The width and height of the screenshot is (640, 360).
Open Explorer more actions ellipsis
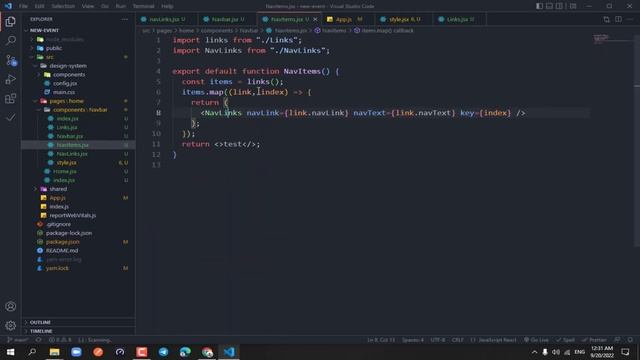click(124, 19)
